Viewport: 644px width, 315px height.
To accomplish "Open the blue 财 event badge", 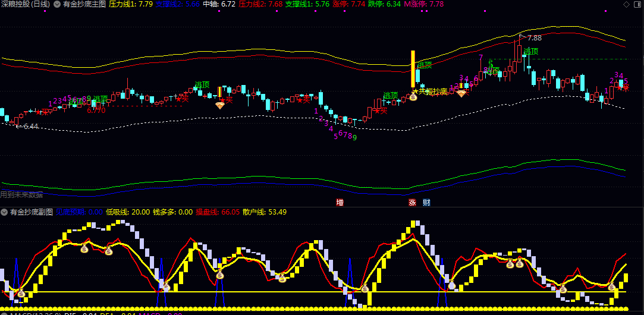I will coord(426,203).
